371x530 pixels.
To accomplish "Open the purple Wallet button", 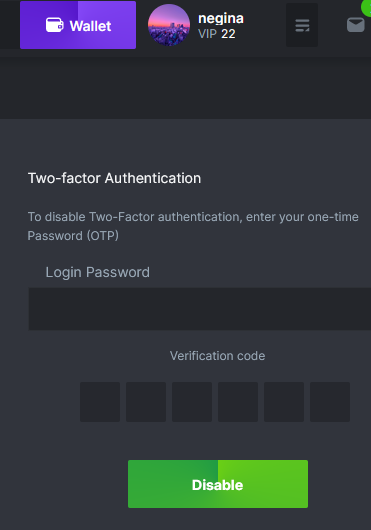I will [x=78, y=25].
